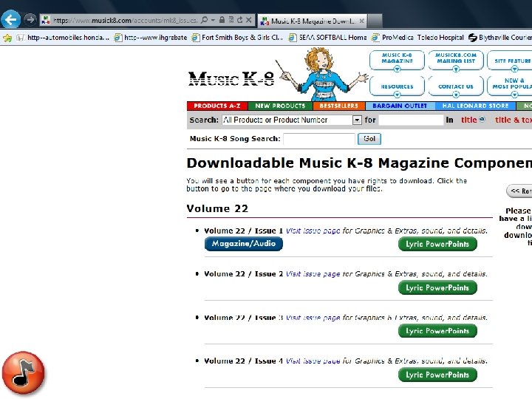Screen dimensions: 532x399
Task: Click Lyric PowerPoints for Volume 22 Issue 2
Action: 437,287
